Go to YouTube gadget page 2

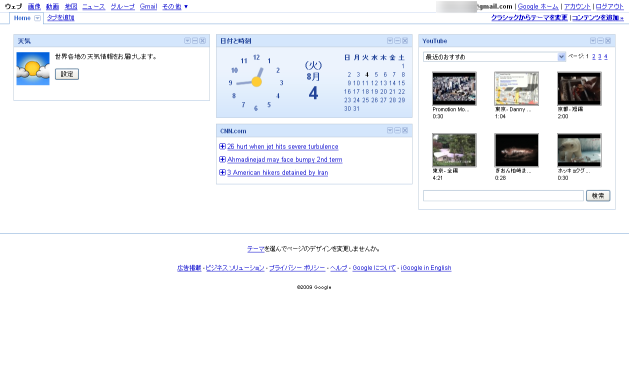(594, 57)
